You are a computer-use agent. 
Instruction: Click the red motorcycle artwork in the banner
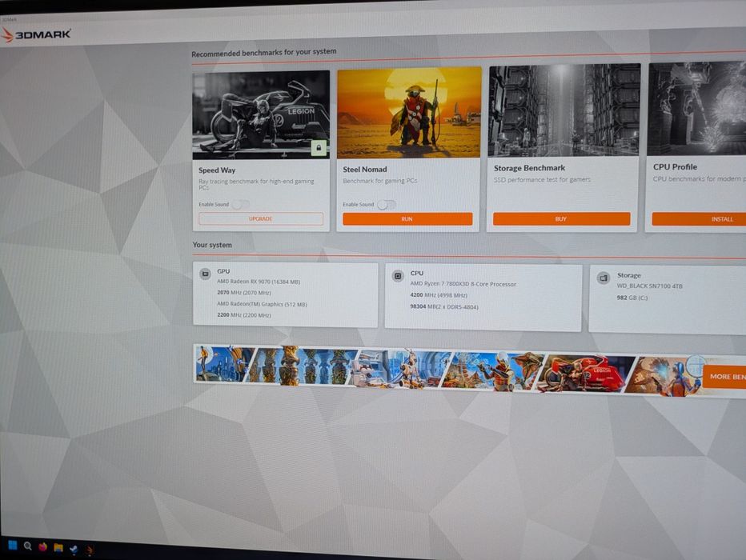pos(586,374)
